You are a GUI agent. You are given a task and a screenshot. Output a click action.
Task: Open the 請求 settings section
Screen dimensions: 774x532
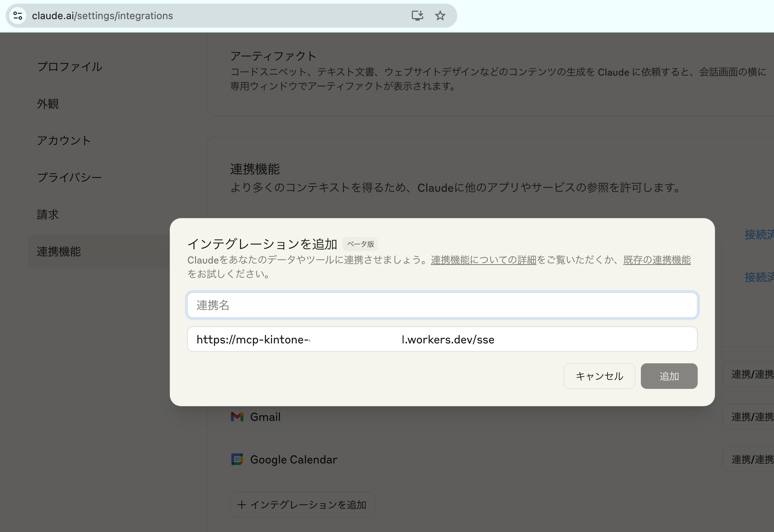pyautogui.click(x=48, y=215)
